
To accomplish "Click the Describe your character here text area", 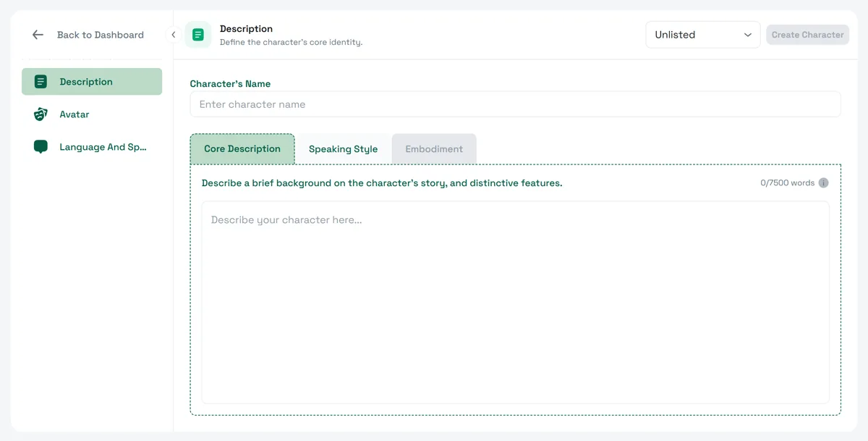I will [515, 302].
